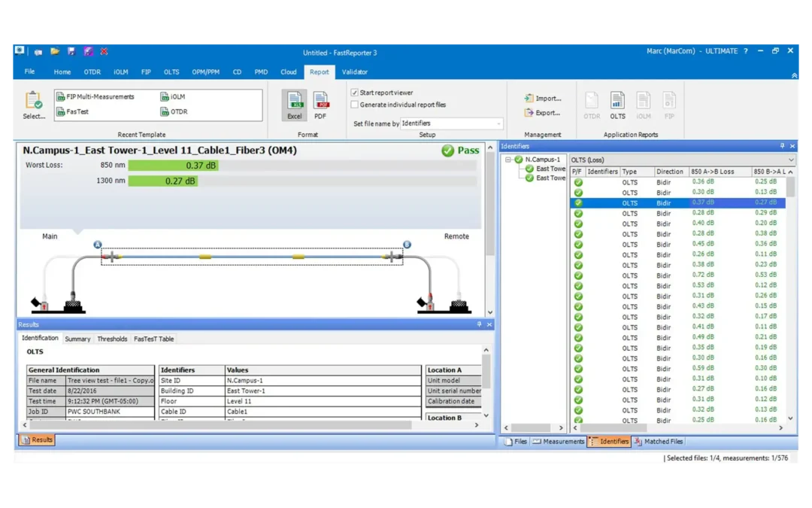
Task: Open FIP Multi-Measurements recent template
Action: (95, 97)
